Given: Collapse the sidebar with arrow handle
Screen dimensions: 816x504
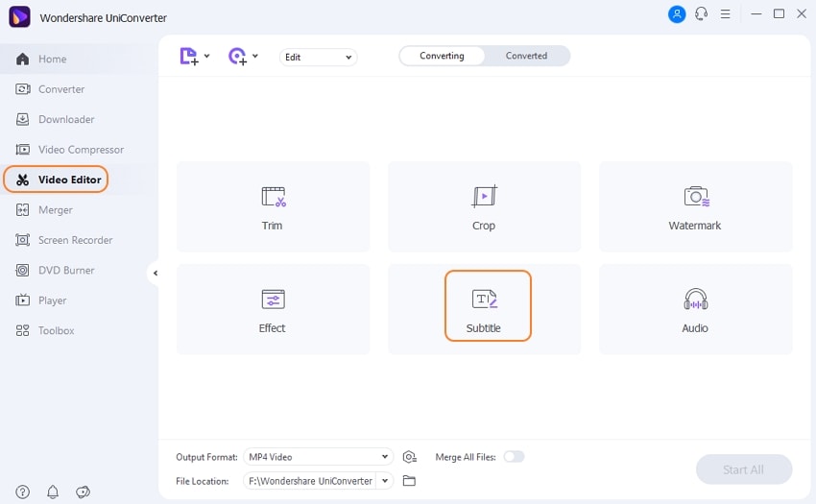Looking at the screenshot, I should click(x=155, y=273).
